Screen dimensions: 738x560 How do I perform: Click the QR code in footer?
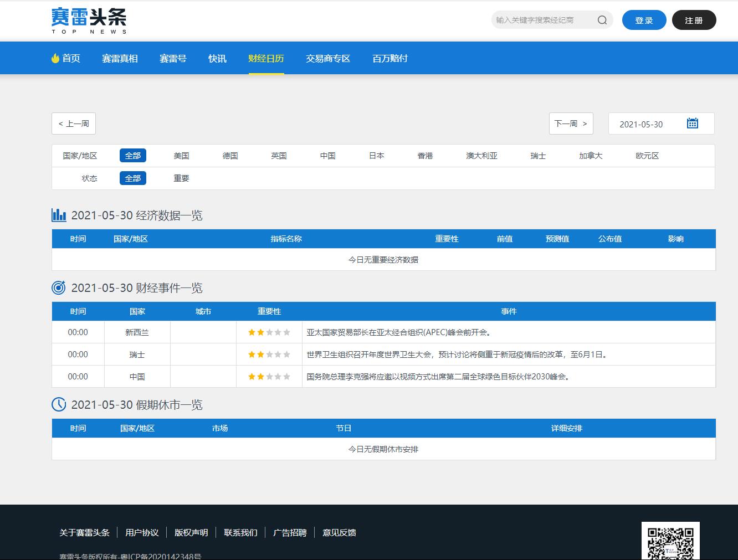pyautogui.click(x=670, y=542)
